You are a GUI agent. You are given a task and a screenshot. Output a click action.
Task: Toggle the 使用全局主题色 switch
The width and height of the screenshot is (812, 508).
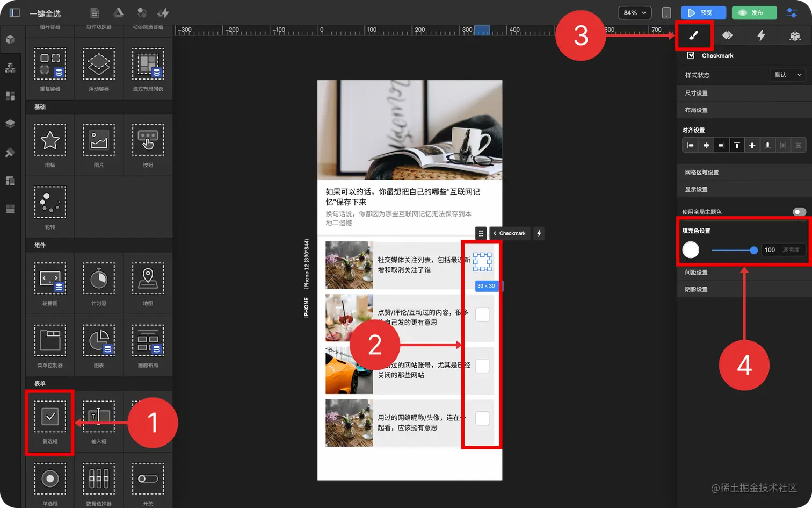(x=799, y=212)
